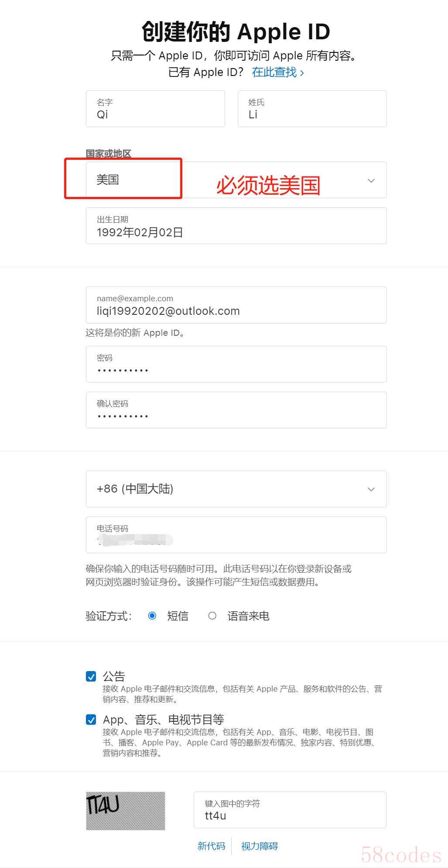Select the 短信 verification radio button
448x868 pixels.
click(x=152, y=616)
